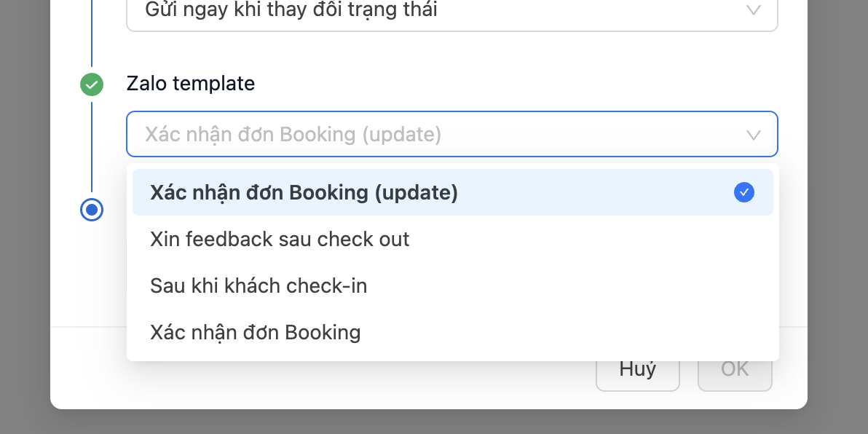
Task: Click the blue checkmark on the selected template
Action: point(743,192)
